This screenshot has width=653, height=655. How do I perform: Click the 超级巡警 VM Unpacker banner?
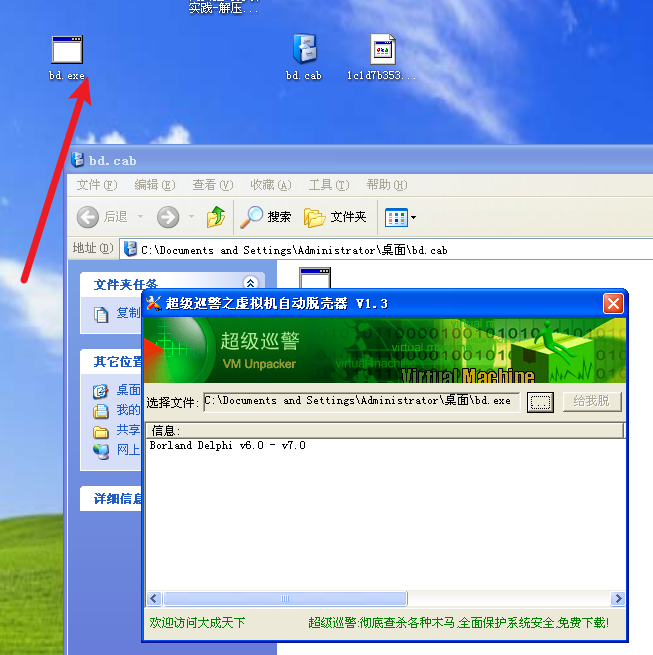point(385,350)
